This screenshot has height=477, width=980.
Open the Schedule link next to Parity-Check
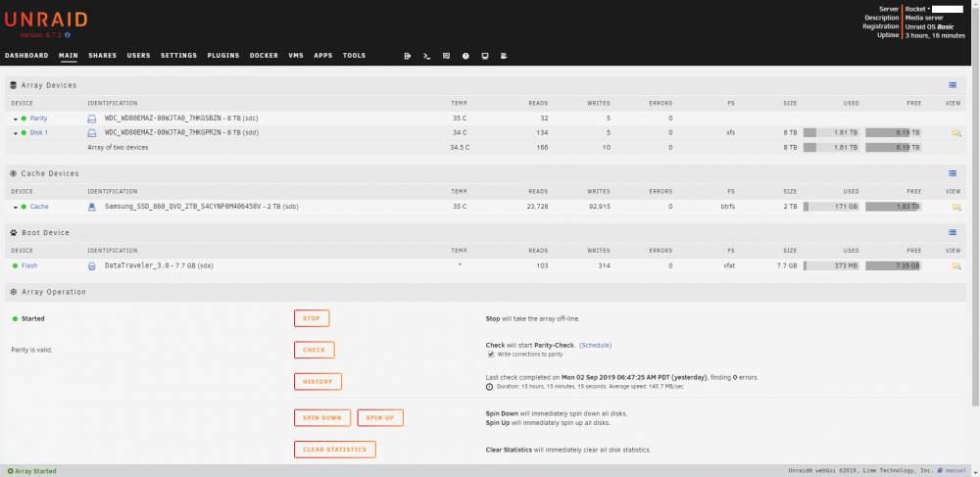pyautogui.click(x=595, y=346)
